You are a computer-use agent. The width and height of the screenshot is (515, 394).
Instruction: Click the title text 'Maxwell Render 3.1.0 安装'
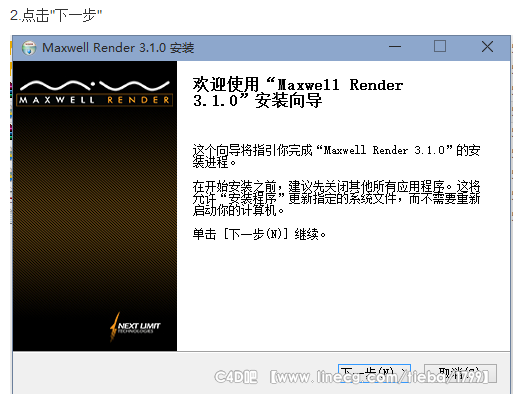(118, 48)
